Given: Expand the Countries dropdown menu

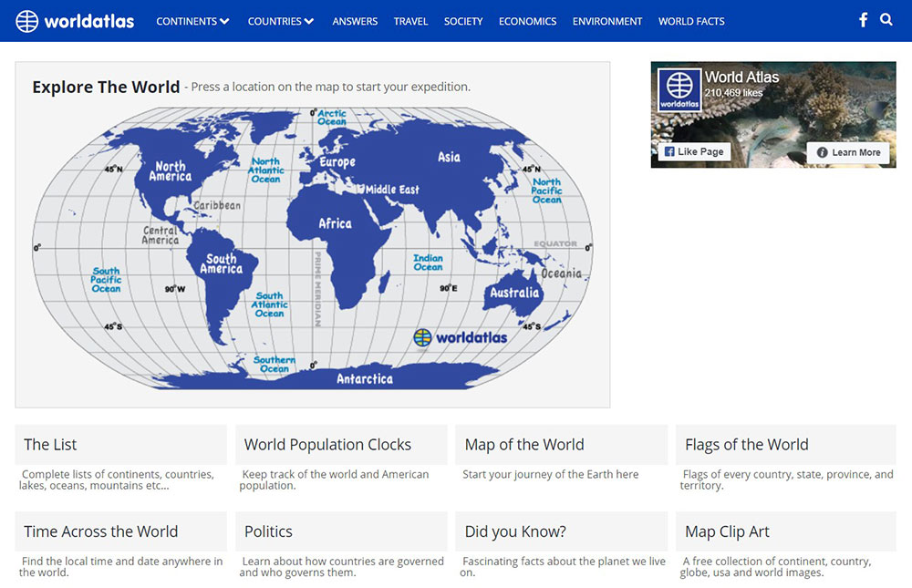Looking at the screenshot, I should click(x=280, y=21).
